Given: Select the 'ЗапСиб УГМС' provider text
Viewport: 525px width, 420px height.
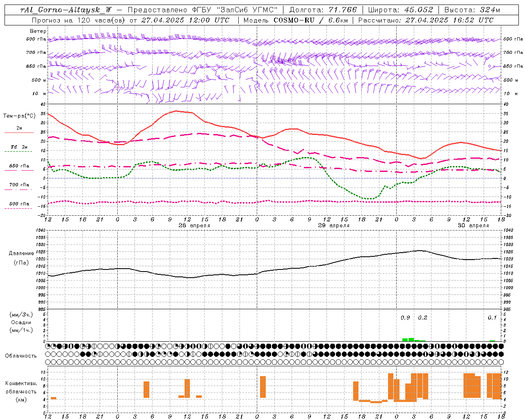Looking at the screenshot, I should (x=247, y=9).
